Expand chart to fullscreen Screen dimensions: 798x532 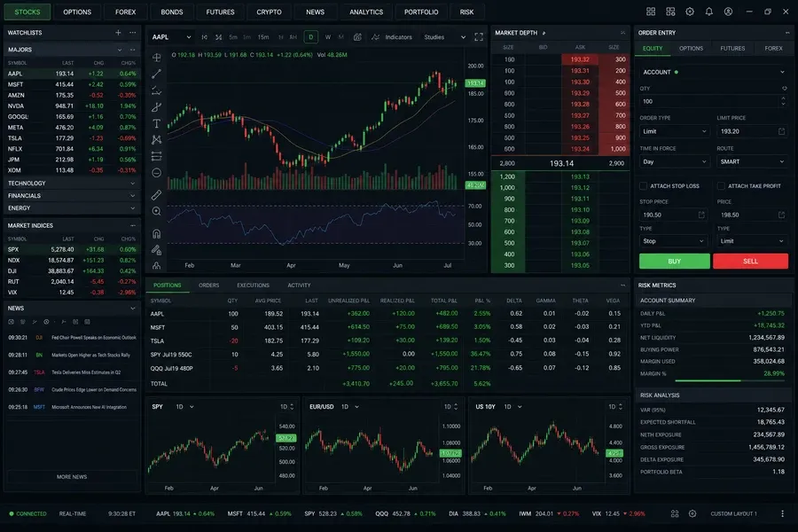point(479,37)
